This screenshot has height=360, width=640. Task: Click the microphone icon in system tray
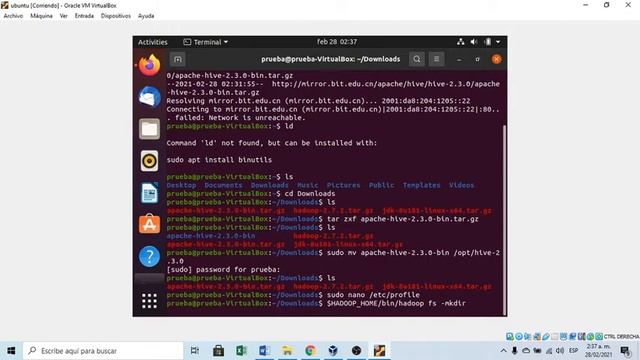515,351
